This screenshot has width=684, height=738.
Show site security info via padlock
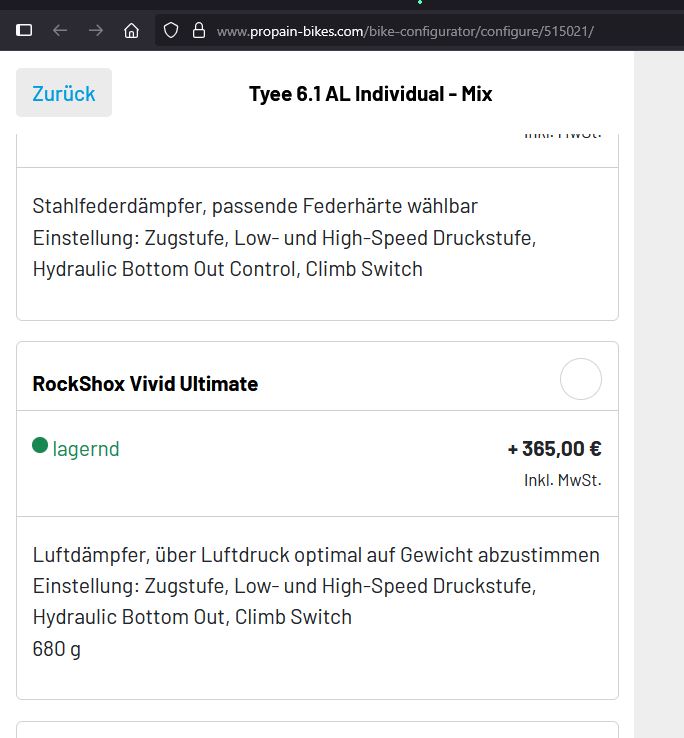click(x=198, y=30)
